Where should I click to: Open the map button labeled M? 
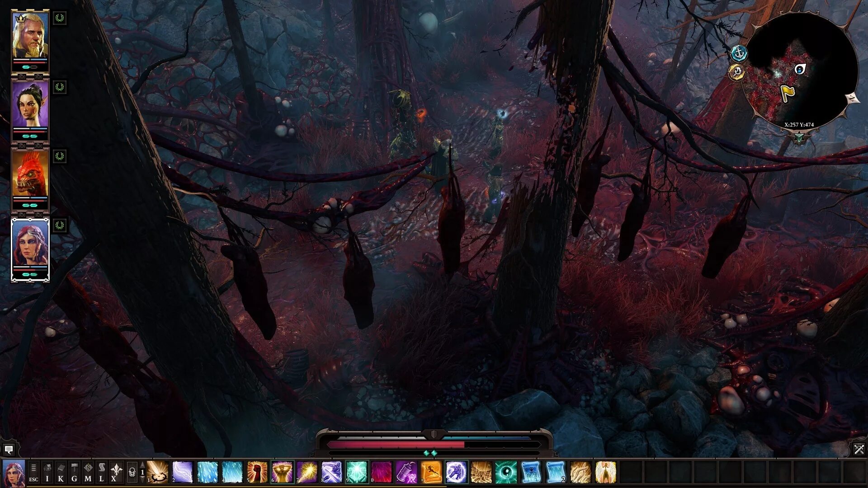(x=88, y=472)
